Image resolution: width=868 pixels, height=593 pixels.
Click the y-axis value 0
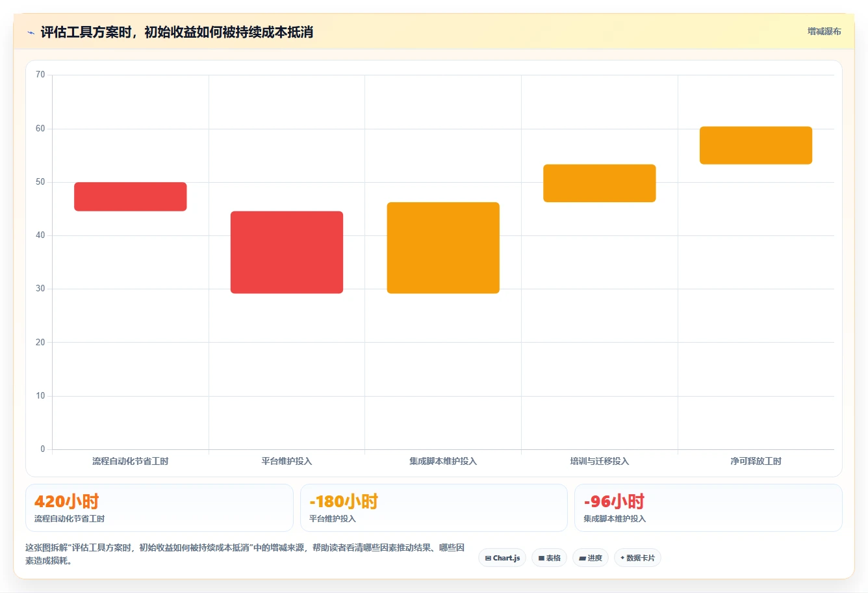43,449
